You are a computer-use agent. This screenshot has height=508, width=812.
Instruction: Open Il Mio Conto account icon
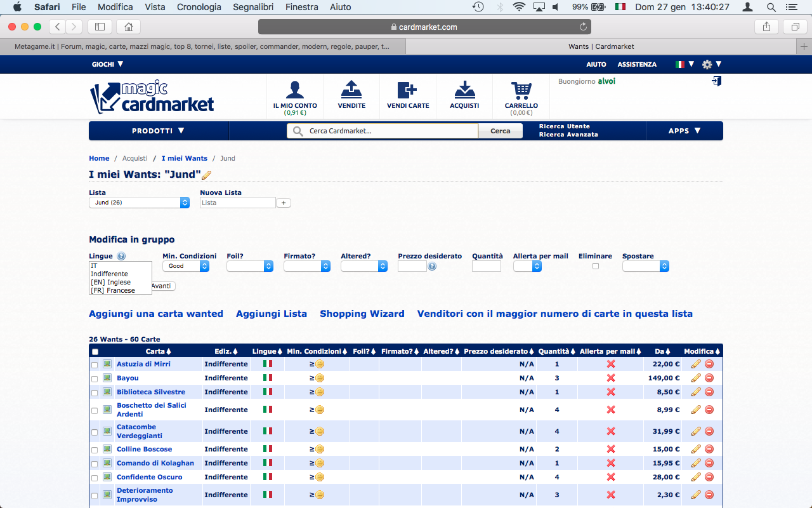[295, 90]
